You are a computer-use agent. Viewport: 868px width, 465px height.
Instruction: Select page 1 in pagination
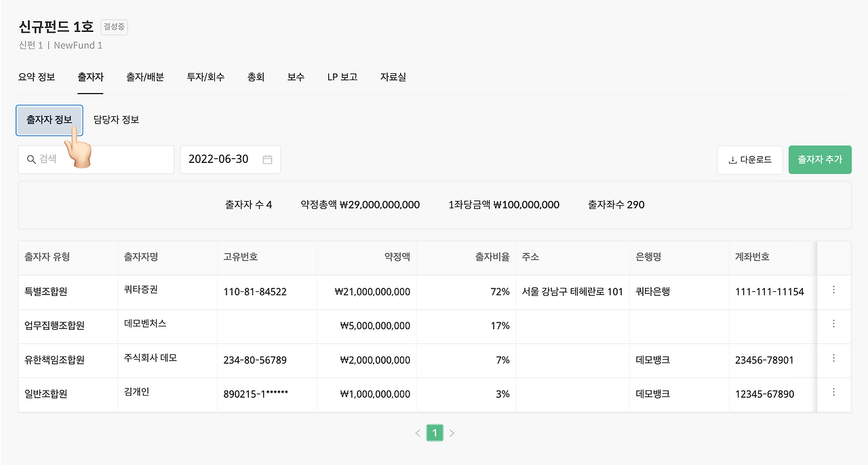pos(435,432)
